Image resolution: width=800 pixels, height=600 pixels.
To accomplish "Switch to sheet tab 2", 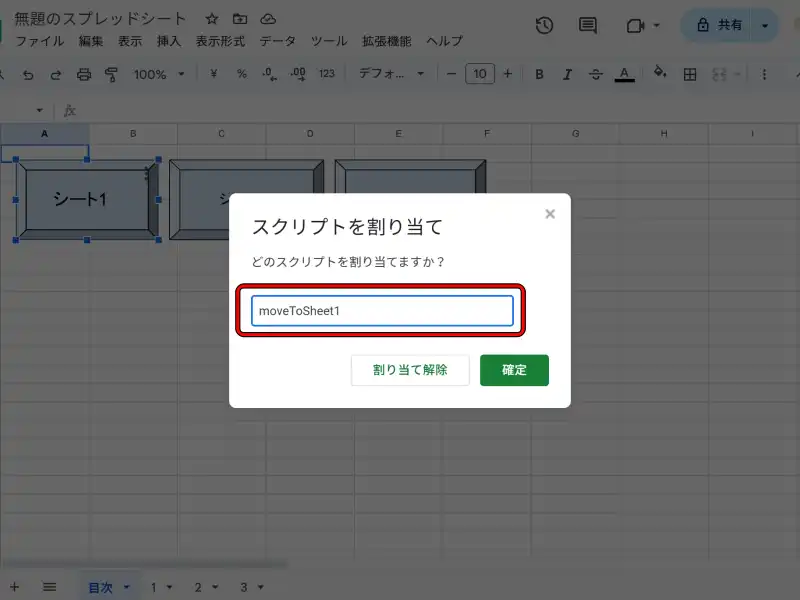I will 198,587.
